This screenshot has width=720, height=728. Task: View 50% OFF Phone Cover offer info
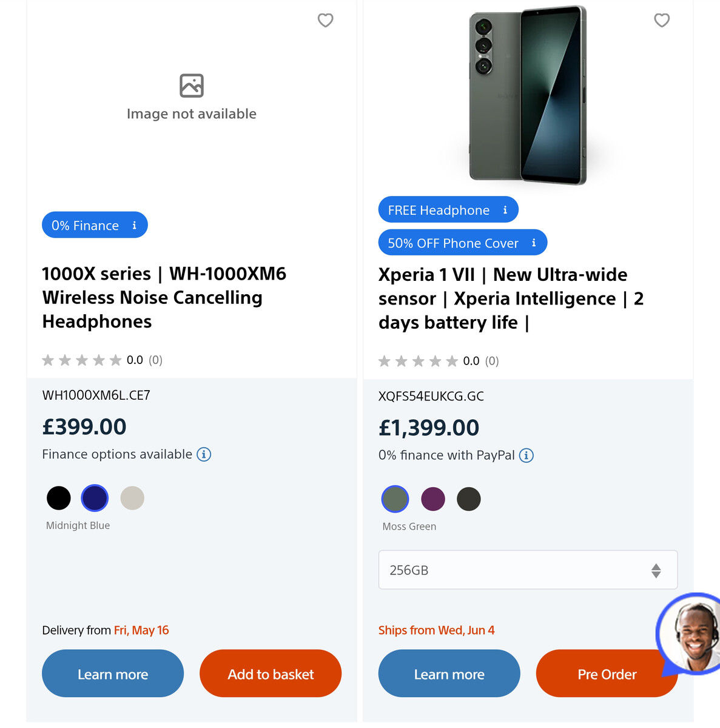point(534,243)
